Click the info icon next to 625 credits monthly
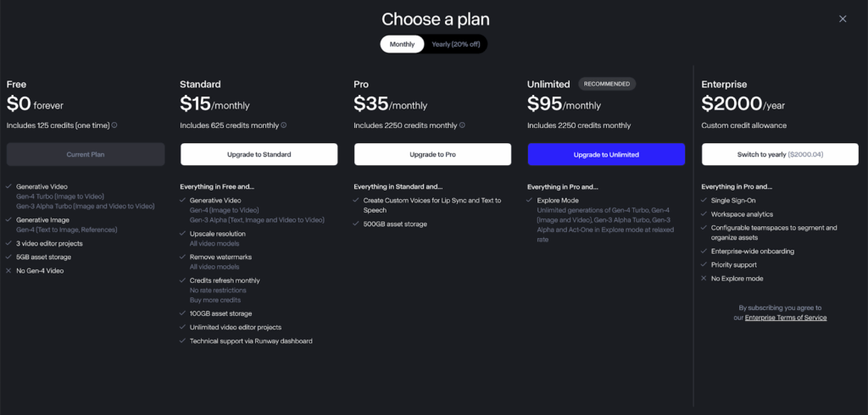The image size is (868, 415). (283, 125)
